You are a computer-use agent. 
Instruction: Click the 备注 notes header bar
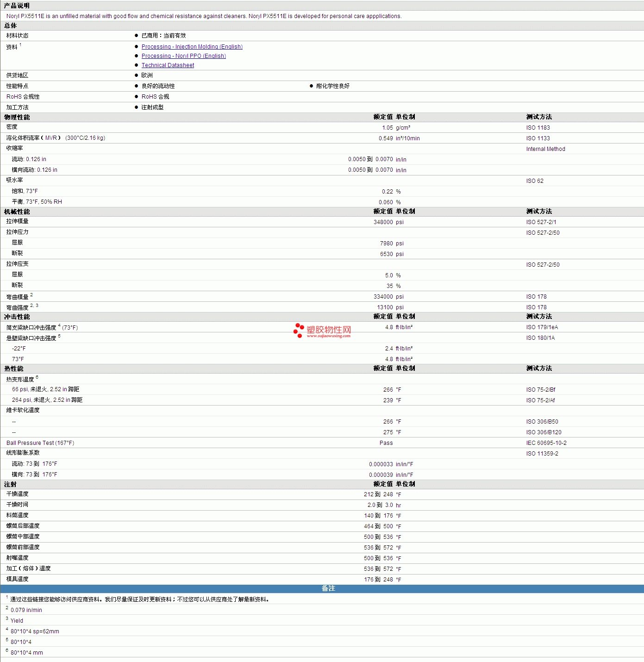click(x=322, y=588)
